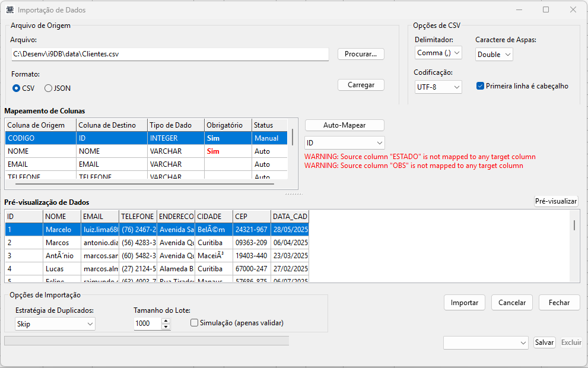
Task: Click the Pré-visualizar button
Action: click(556, 201)
